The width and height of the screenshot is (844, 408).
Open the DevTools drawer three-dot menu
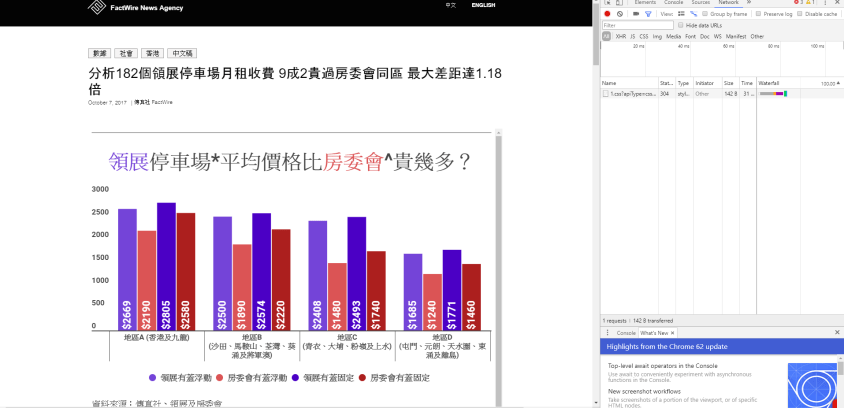(x=607, y=332)
